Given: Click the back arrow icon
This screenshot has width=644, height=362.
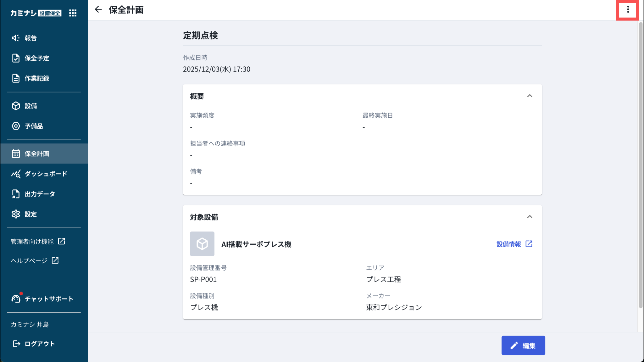Looking at the screenshot, I should pos(98,9).
